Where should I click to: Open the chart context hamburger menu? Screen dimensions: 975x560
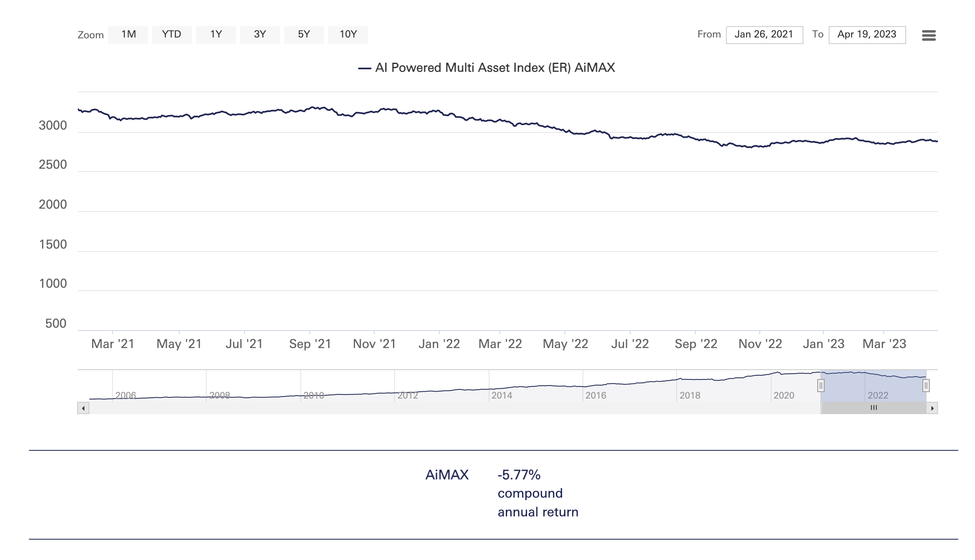929,35
